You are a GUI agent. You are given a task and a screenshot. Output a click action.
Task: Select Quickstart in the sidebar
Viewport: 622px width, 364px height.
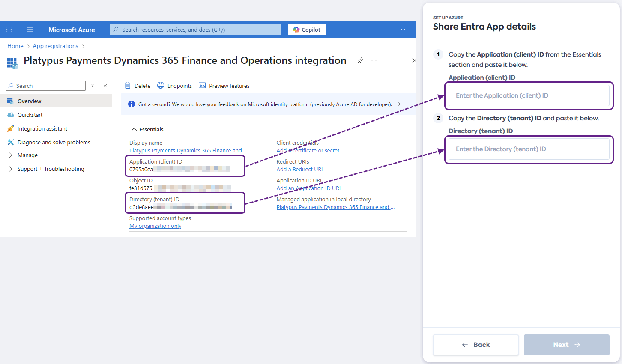point(30,115)
